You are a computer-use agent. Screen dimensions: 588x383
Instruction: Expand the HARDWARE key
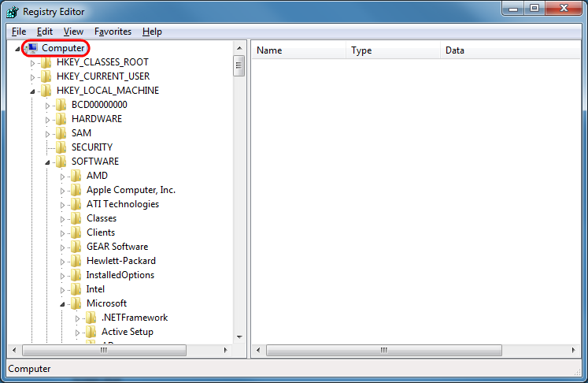click(48, 120)
